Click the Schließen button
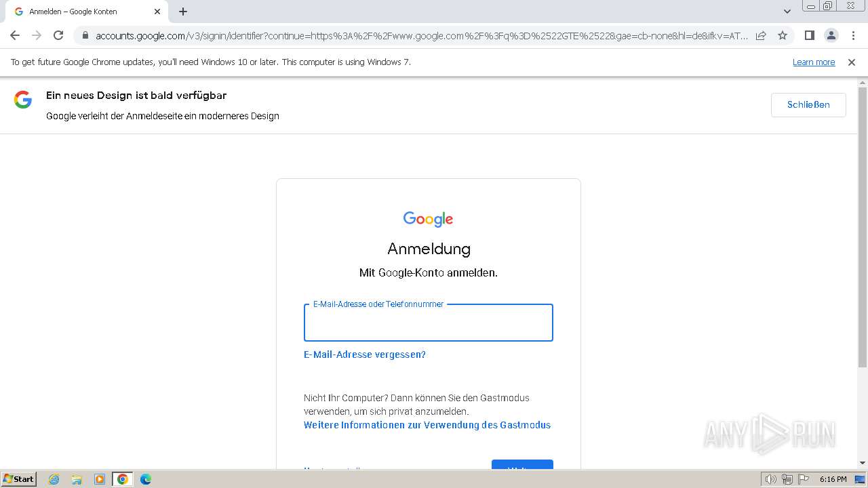868x488 pixels. tap(808, 105)
